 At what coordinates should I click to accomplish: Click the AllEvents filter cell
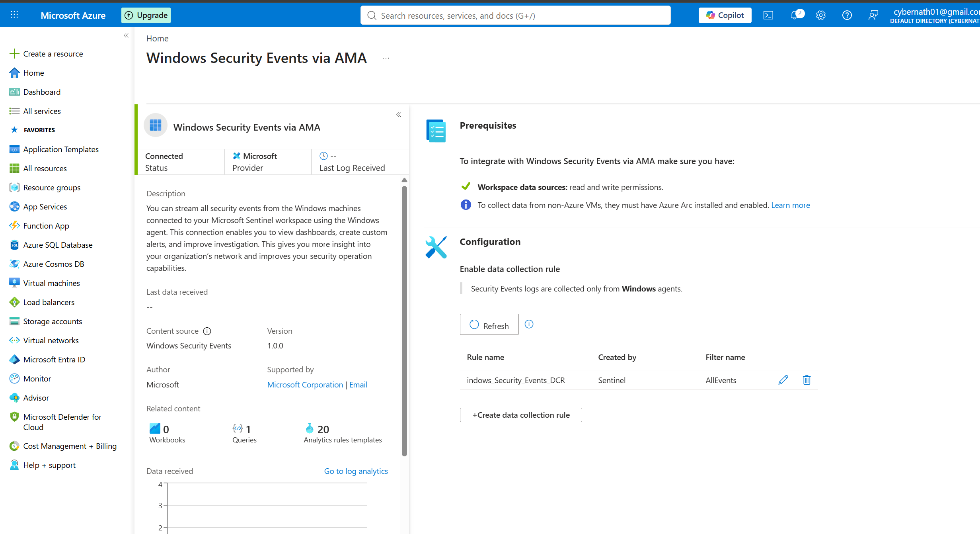(721, 380)
